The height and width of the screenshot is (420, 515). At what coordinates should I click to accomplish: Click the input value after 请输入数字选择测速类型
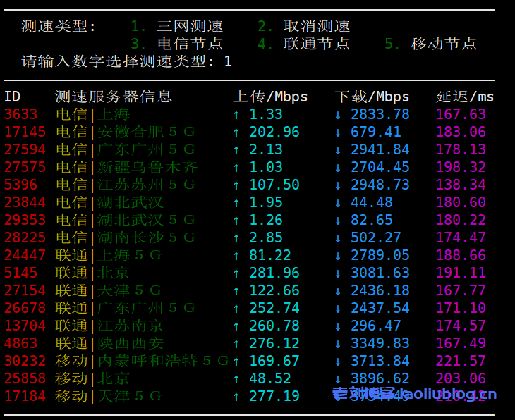228,61
